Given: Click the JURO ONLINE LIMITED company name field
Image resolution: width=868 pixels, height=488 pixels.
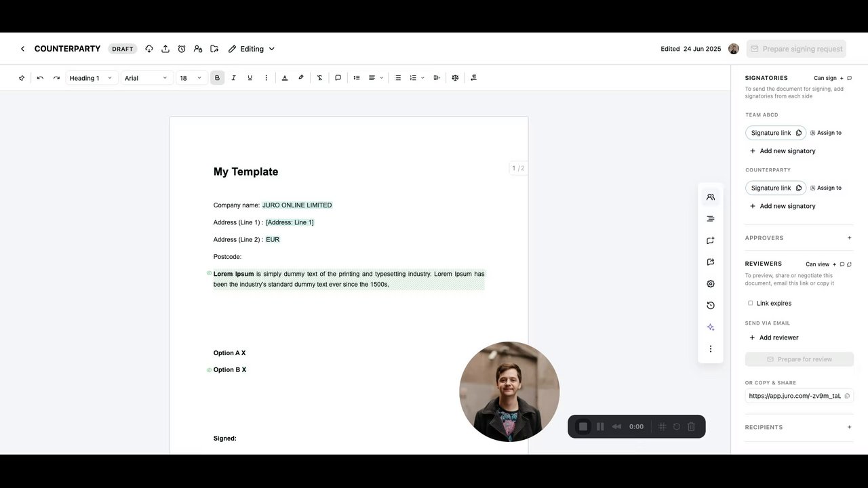Looking at the screenshot, I should pos(297,205).
